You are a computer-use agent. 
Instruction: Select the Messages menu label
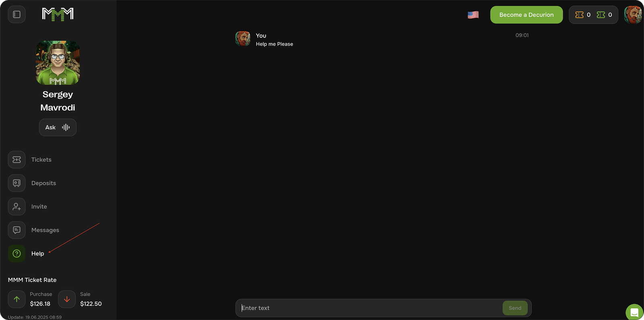point(45,230)
